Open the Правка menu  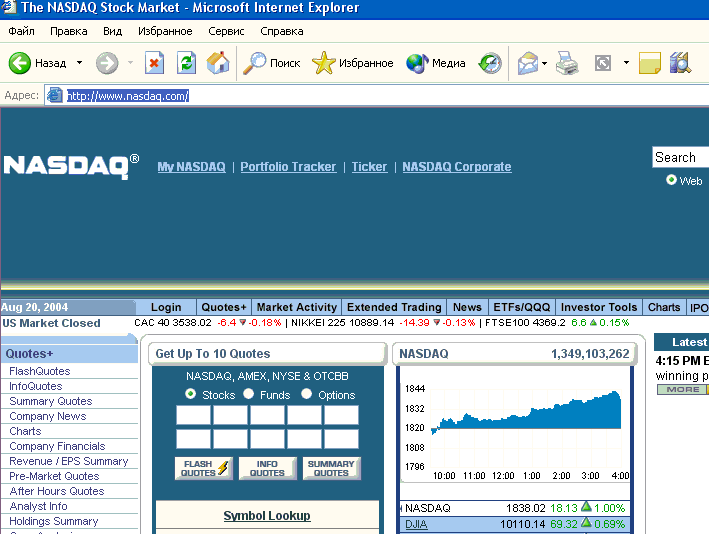69,31
